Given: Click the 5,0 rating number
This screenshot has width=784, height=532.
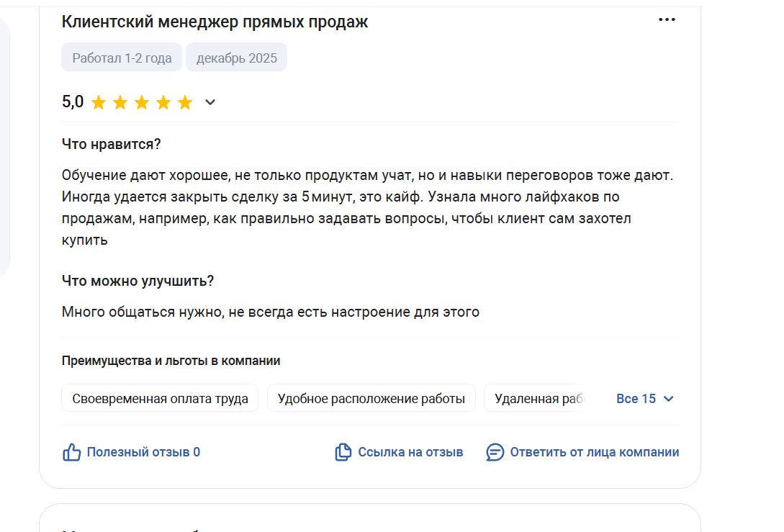Looking at the screenshot, I should pyautogui.click(x=73, y=102).
